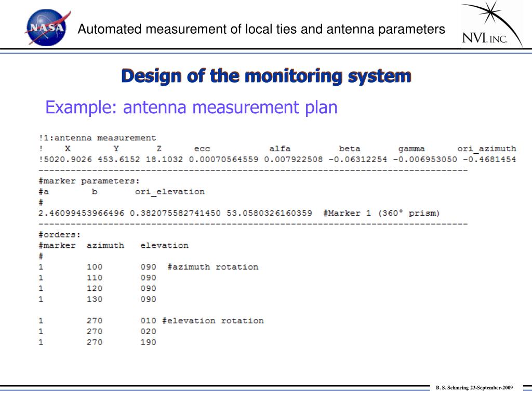Select elevation value 190
This screenshot has height=399, width=532.
148,342
